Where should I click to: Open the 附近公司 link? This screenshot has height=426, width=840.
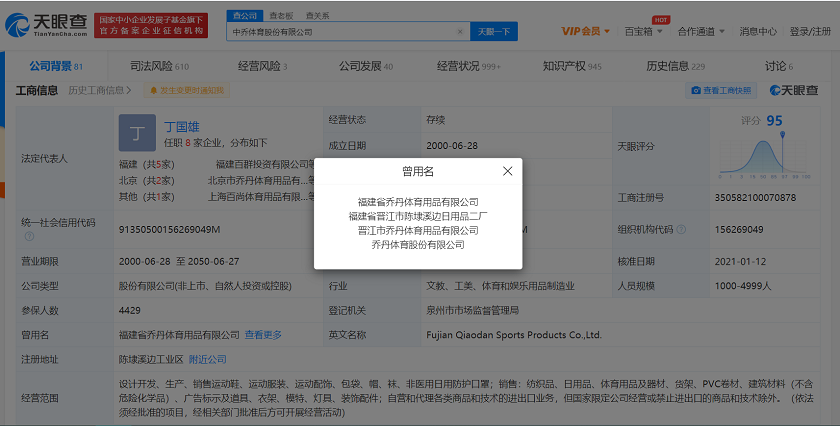pos(210,359)
